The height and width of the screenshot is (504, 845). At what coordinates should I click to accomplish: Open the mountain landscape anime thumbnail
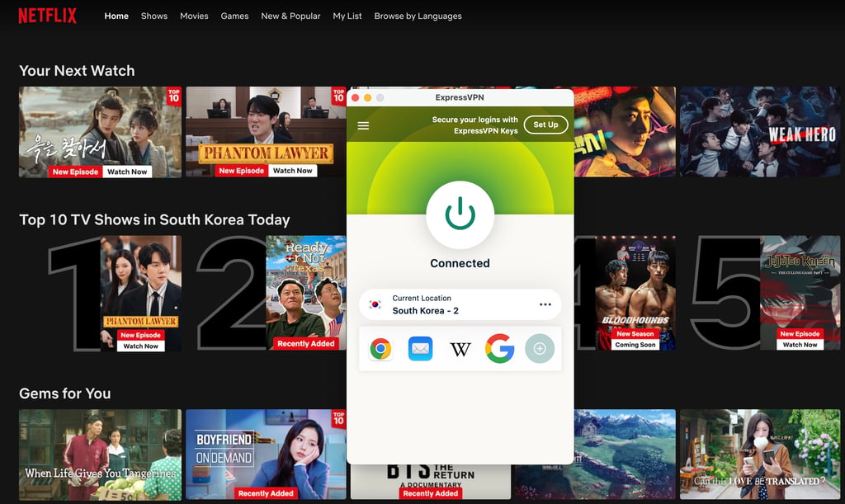[625, 455]
